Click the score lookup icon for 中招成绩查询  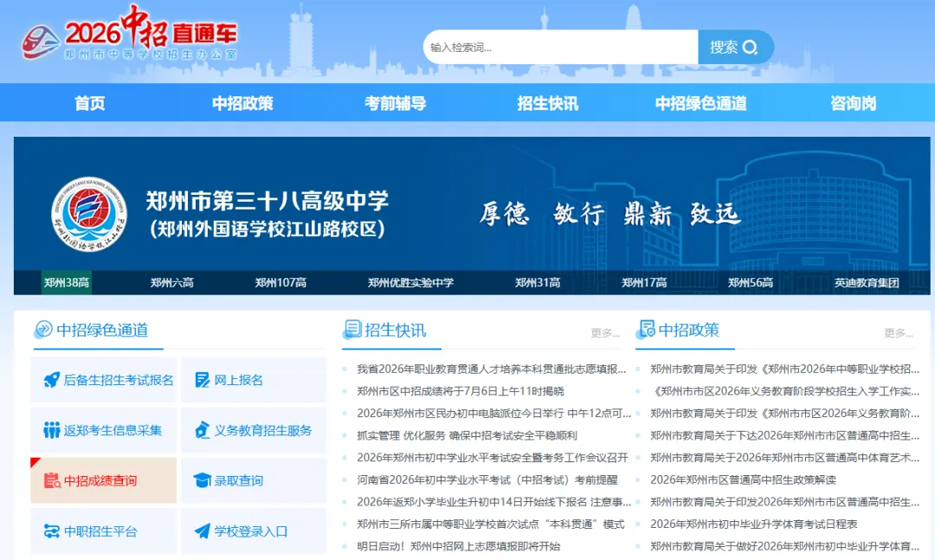pyautogui.click(x=52, y=480)
